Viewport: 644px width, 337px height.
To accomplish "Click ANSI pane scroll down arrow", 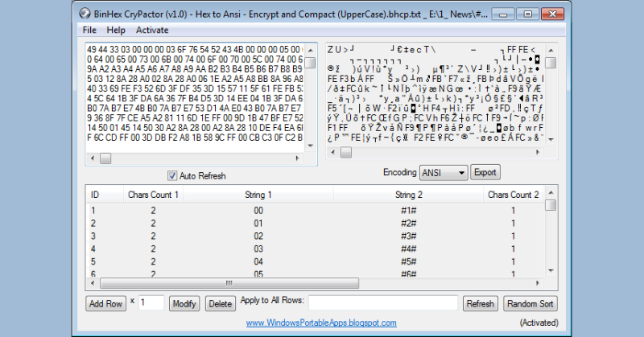I will (551, 140).
